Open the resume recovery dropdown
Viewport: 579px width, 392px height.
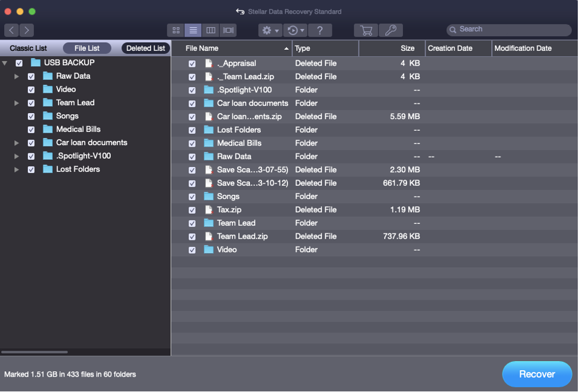[295, 30]
